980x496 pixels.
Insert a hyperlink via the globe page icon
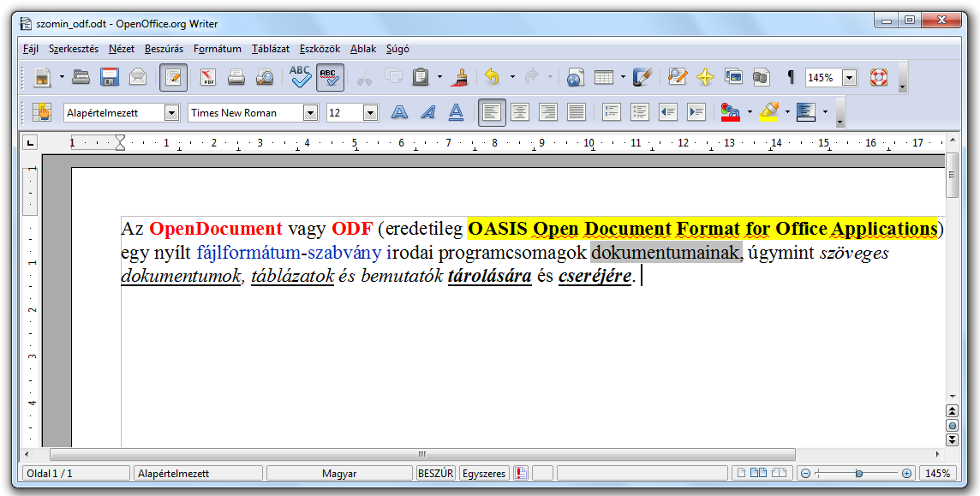[x=575, y=77]
